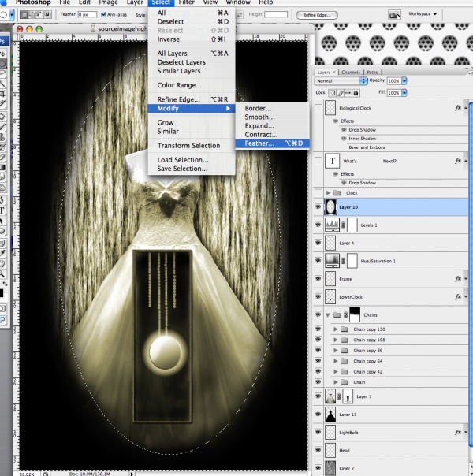The width and height of the screenshot is (473, 476).
Task: Click New selection mode icon
Action: [24, 14]
